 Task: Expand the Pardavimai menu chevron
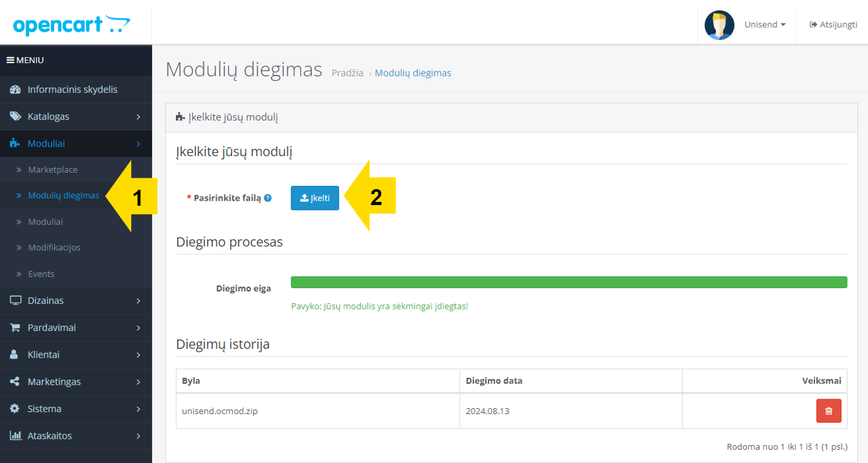click(138, 328)
